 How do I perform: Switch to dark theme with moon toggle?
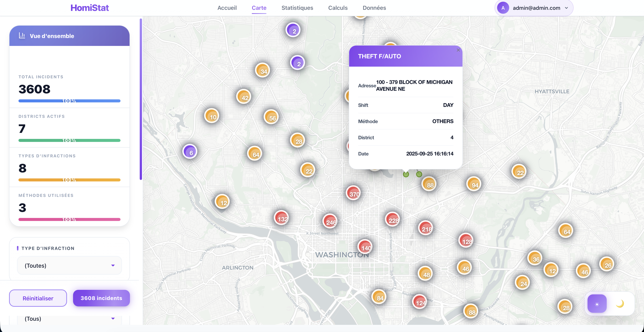[620, 304]
